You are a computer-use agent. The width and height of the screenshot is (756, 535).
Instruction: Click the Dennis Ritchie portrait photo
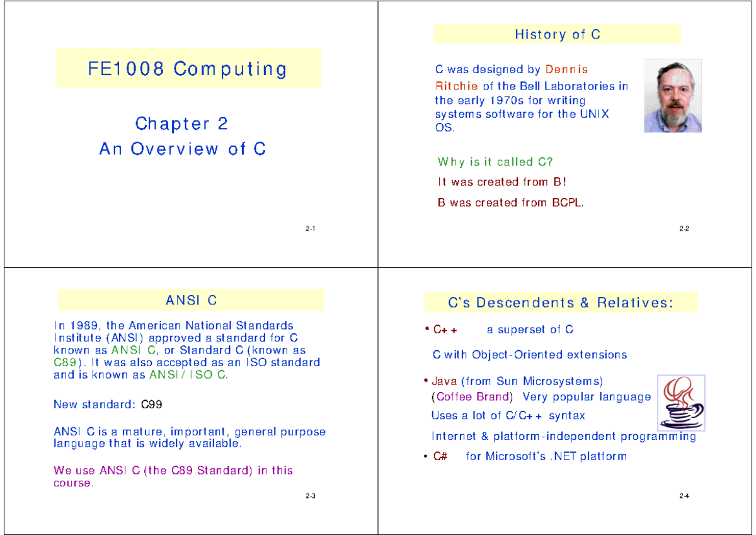coord(672,95)
